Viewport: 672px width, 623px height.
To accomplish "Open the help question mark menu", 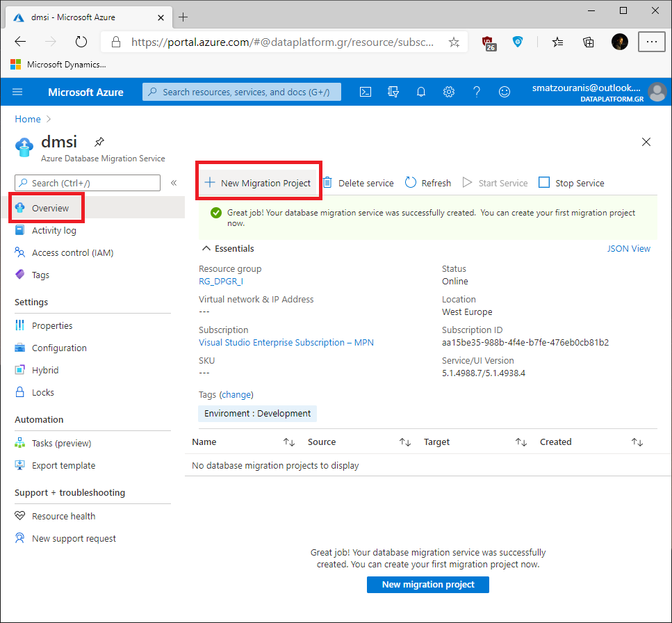I will click(477, 92).
